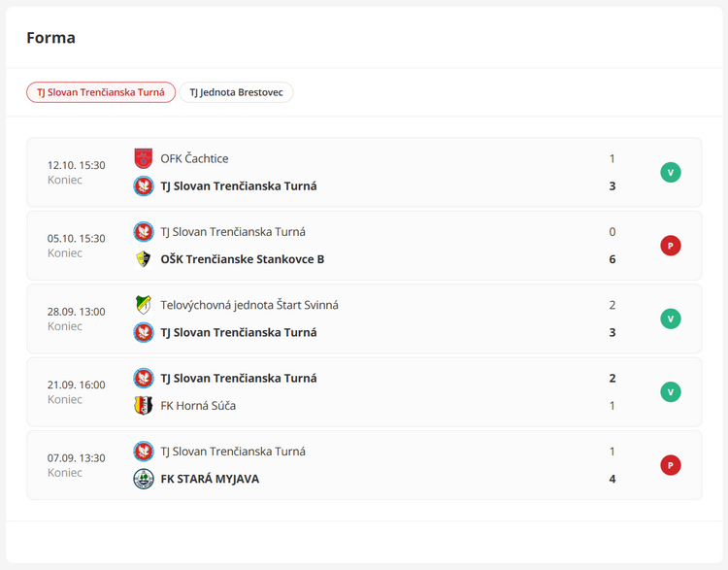Click the FK Horná Súča crest
Viewport: 728px width, 570px height.
click(x=144, y=405)
